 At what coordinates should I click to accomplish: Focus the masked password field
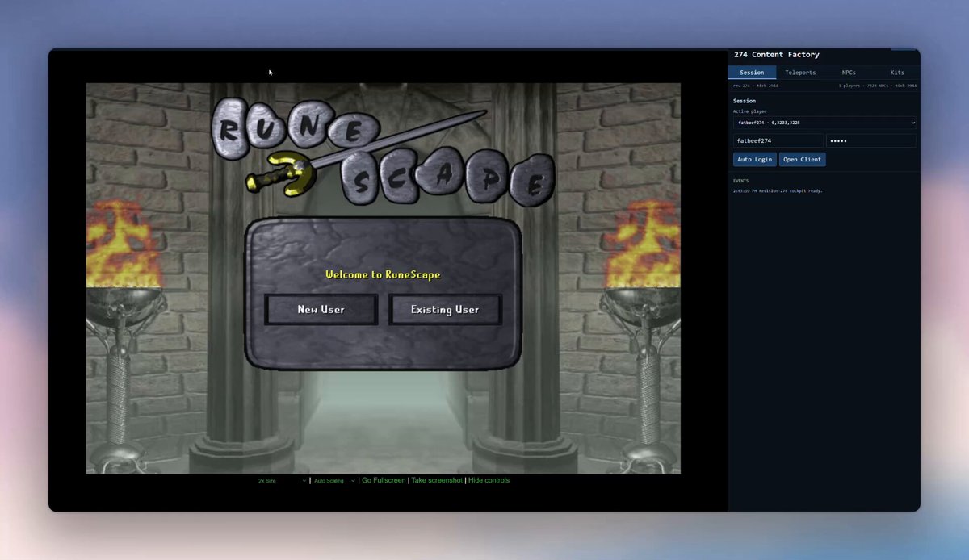pos(871,140)
